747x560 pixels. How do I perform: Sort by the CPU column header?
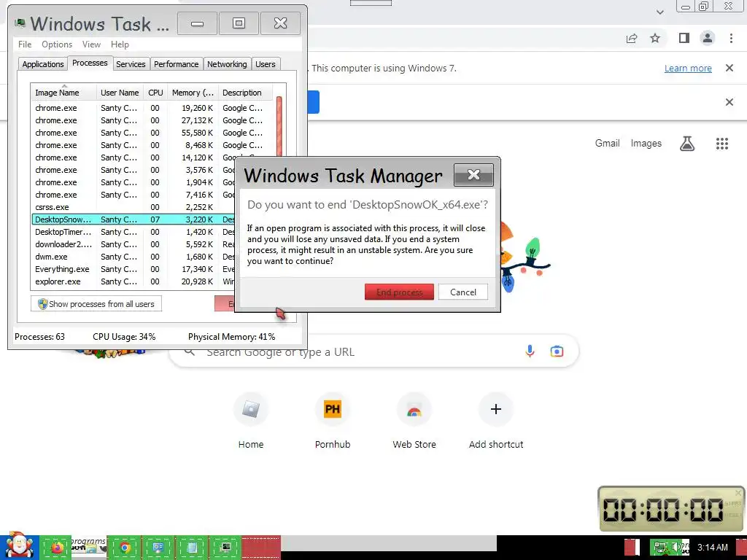156,93
